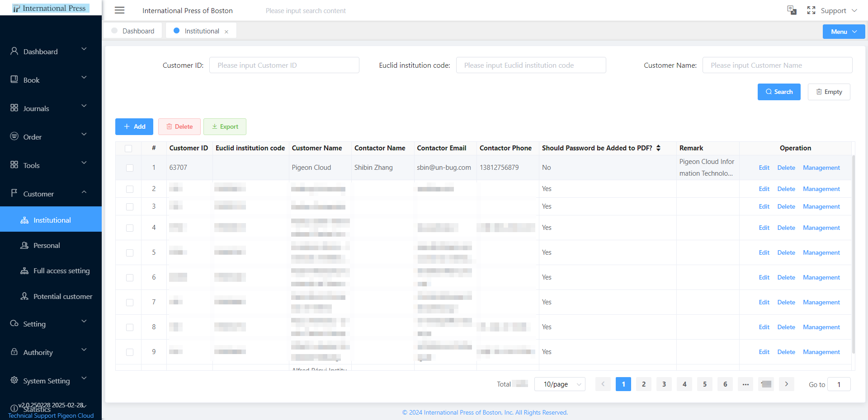Focus the Euclid institution code input field
Screen dimensions: 868x420
(x=531, y=65)
